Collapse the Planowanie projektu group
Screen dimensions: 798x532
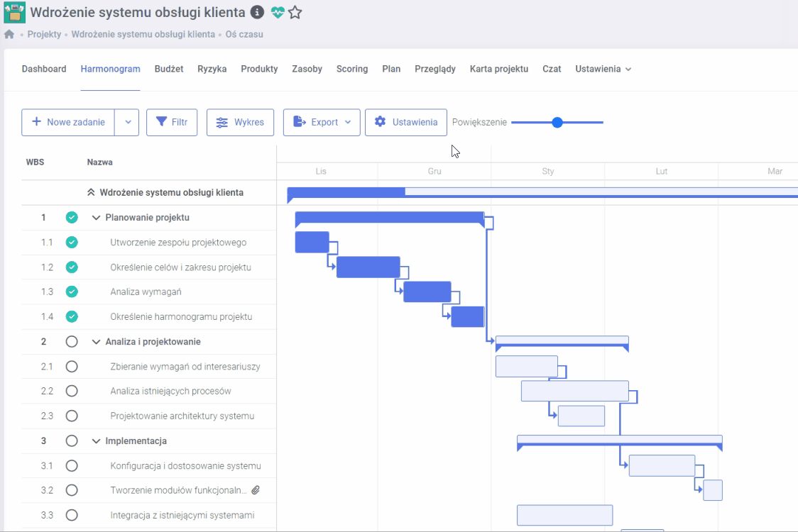(x=97, y=218)
